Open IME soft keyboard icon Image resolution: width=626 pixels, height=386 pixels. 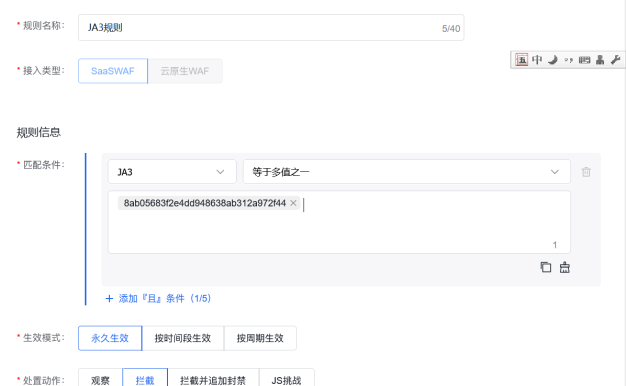[584, 60]
